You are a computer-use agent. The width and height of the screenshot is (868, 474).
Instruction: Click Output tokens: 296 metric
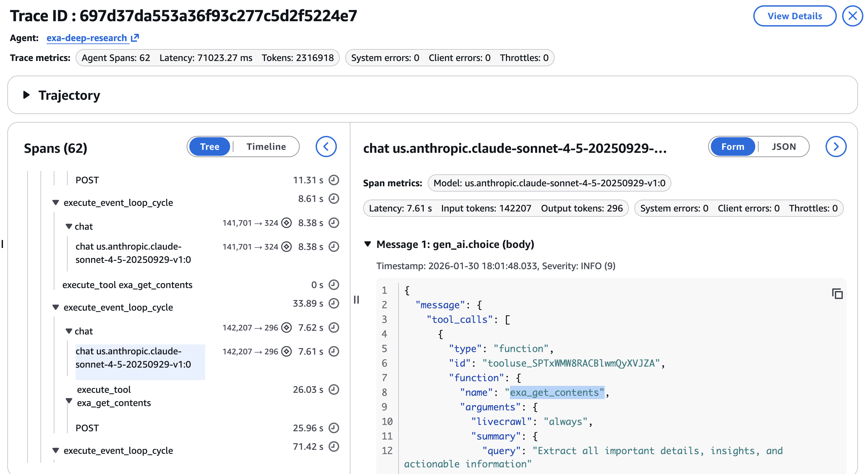pos(582,208)
